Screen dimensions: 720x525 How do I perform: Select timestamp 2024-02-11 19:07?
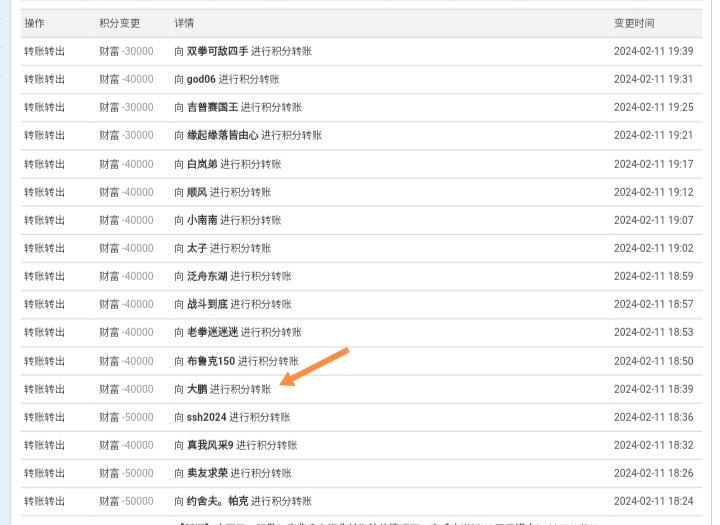(x=653, y=220)
